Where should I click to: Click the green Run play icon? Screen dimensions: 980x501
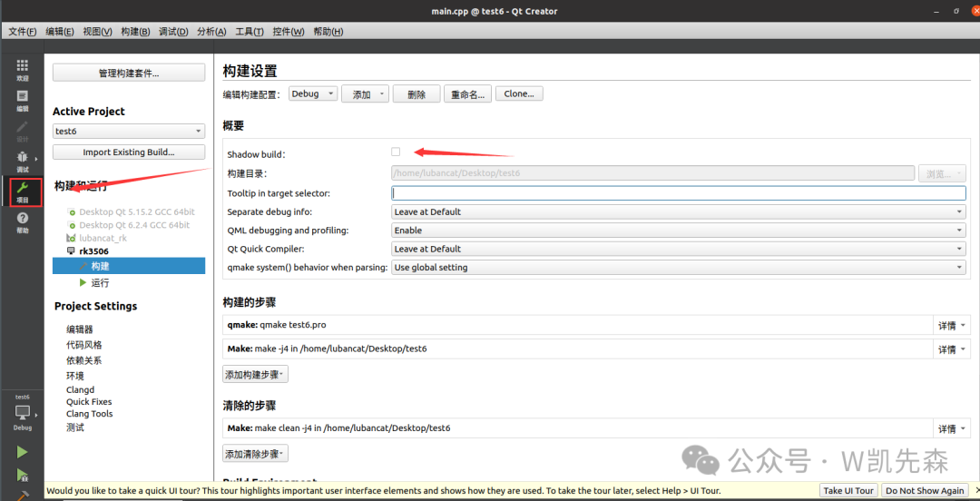tap(22, 452)
